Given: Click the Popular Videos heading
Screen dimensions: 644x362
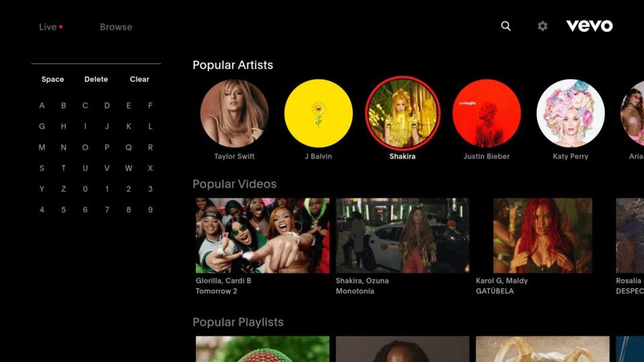Looking at the screenshot, I should coord(235,184).
